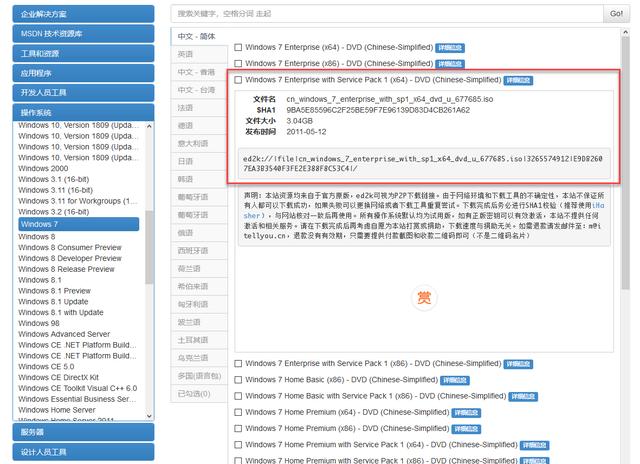Select the 中文 - 香港 language tab
The width and height of the screenshot is (640, 464).
[199, 72]
